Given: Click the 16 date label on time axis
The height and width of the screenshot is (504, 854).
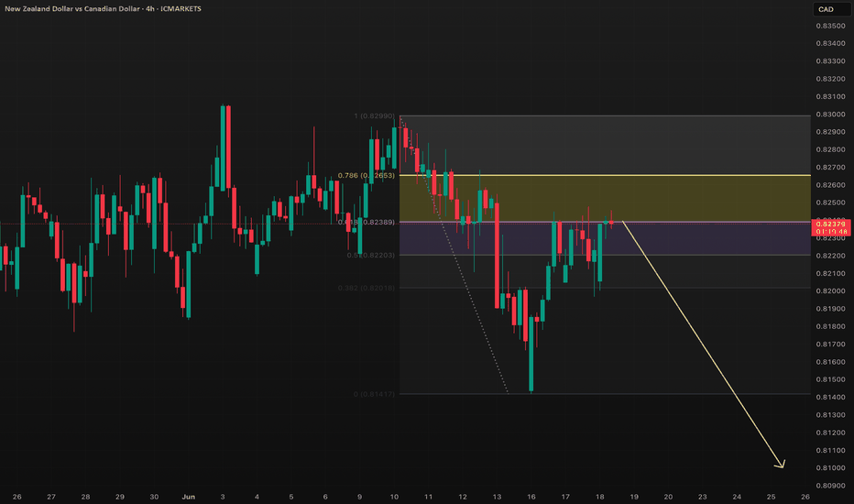Looking at the screenshot, I should coord(531,497).
